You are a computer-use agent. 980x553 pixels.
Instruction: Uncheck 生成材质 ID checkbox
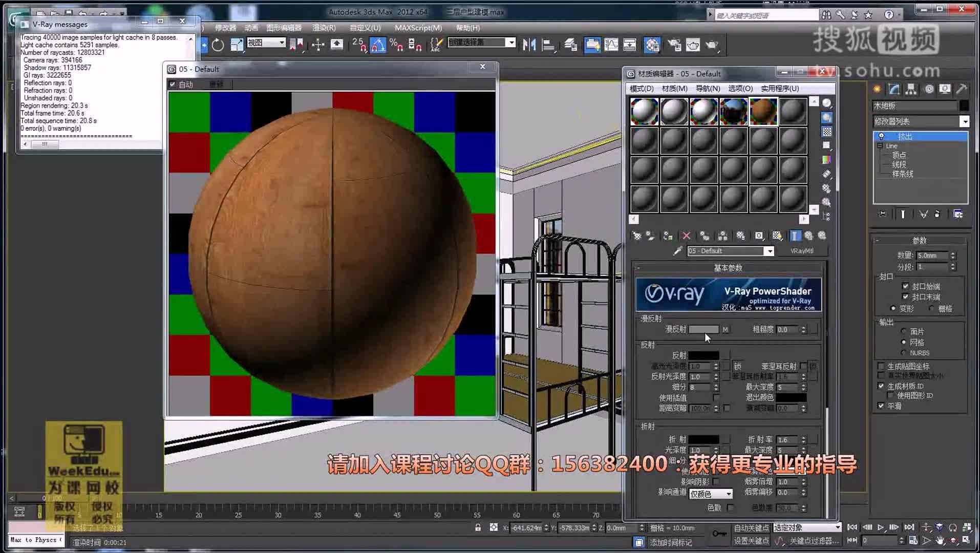pyautogui.click(x=881, y=386)
